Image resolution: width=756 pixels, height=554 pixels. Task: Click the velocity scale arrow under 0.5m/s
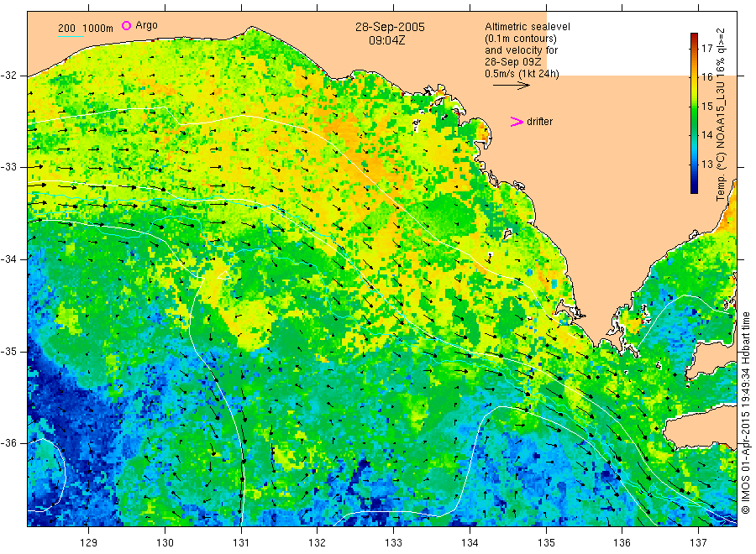tap(511, 86)
